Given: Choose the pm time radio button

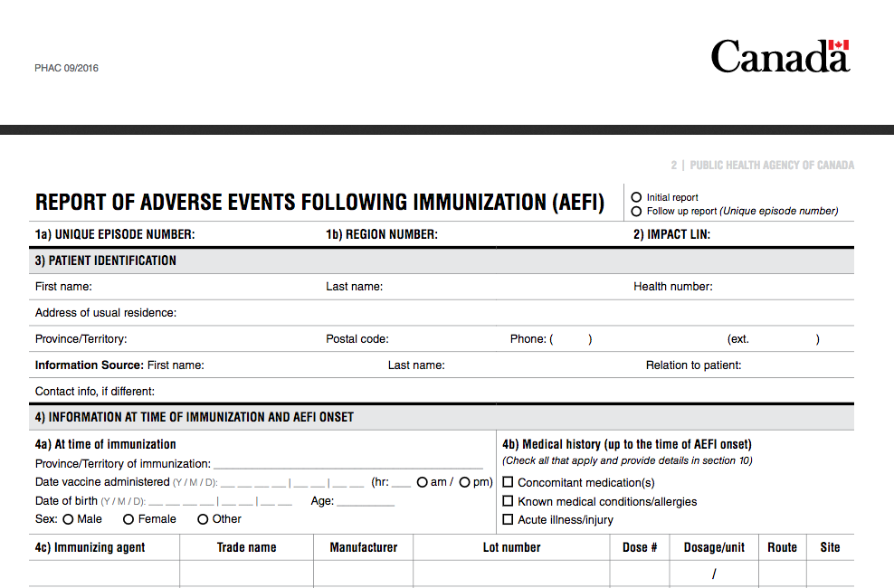Looking at the screenshot, I should pyautogui.click(x=464, y=482).
